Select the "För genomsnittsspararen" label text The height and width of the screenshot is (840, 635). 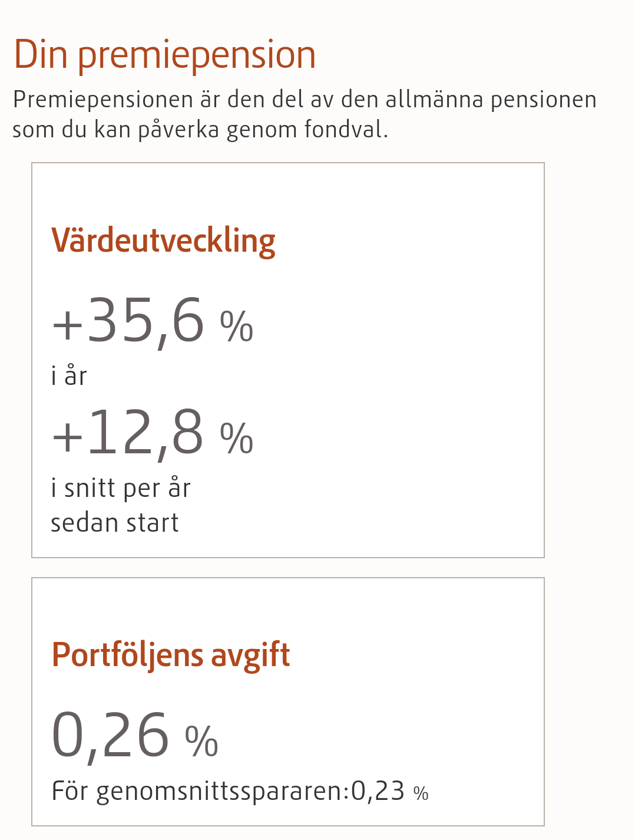(x=201, y=792)
